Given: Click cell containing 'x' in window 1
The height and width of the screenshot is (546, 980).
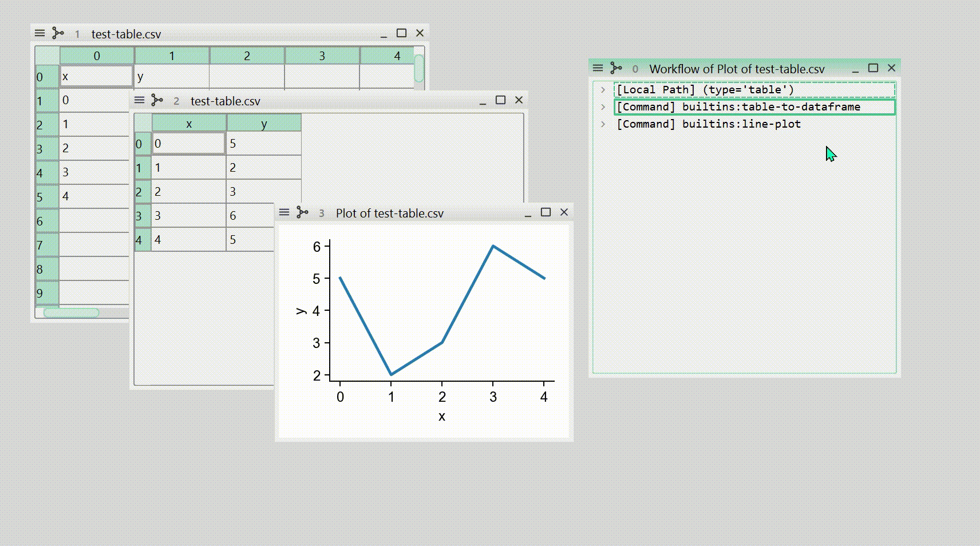Looking at the screenshot, I should pos(97,76).
